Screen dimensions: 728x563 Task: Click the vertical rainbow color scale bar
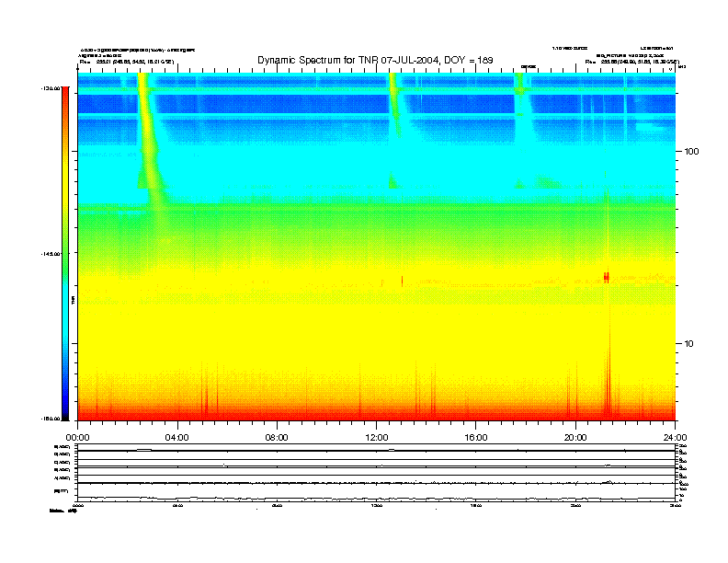tap(65, 253)
